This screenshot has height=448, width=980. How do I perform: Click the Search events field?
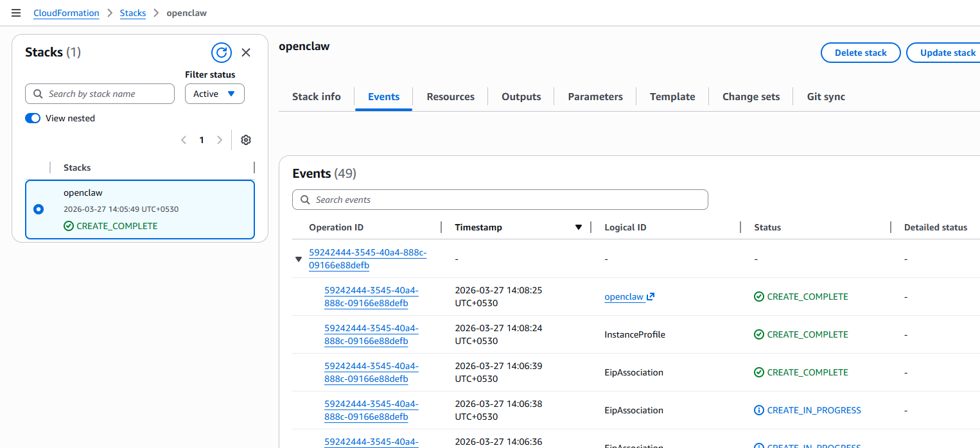500,200
